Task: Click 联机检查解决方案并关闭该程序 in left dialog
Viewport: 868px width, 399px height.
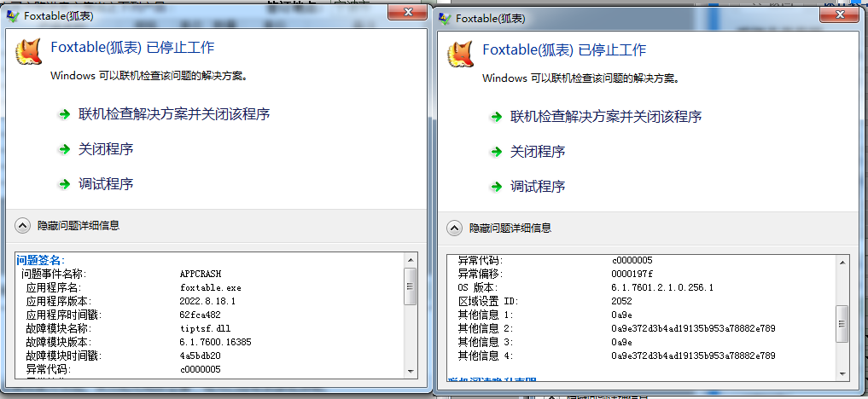Action: coord(174,114)
